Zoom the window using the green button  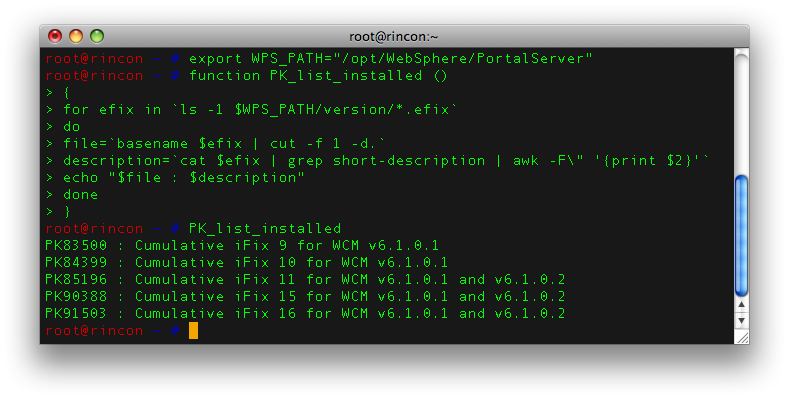click(97, 36)
